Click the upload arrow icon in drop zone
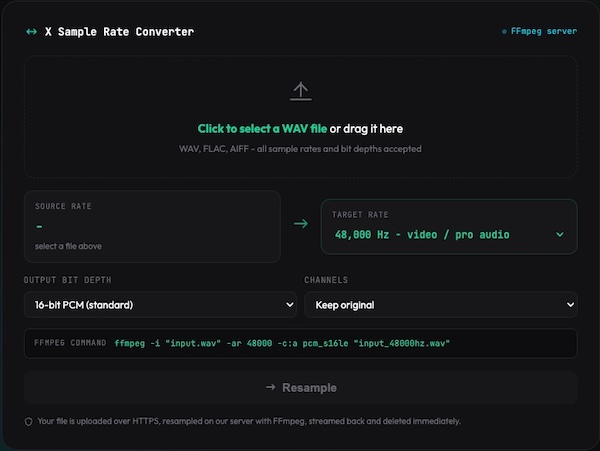600x451 pixels. coord(301,91)
